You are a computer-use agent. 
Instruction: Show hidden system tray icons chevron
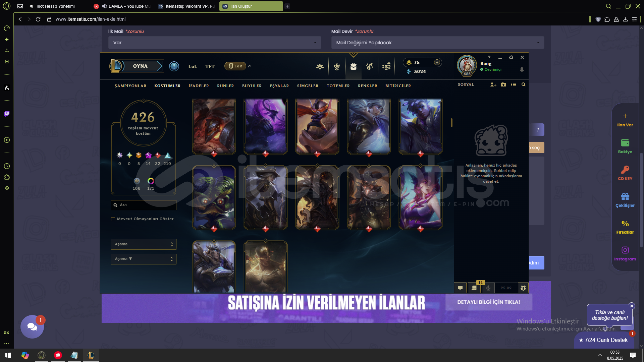(600, 355)
